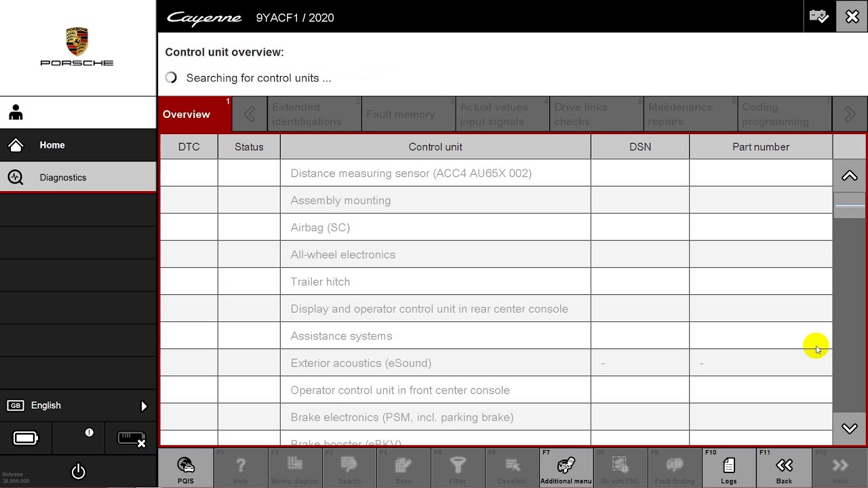The height and width of the screenshot is (488, 868).
Task: Select the Brake electronics (PSM) row
Action: 496,417
